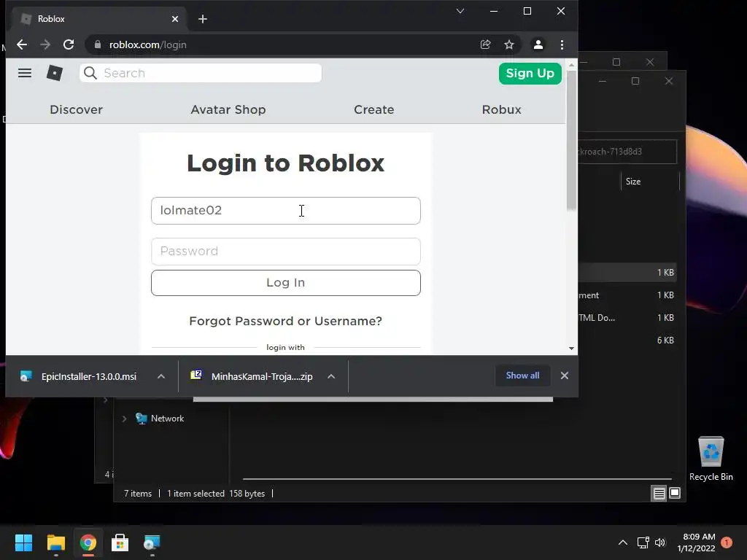Click the installer taskbar icon
Screen dimensions: 747x560
tap(152, 542)
